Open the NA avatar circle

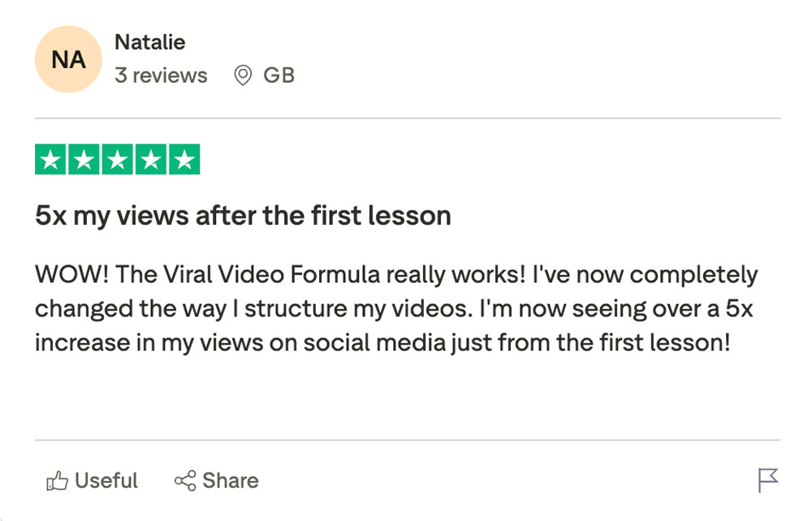coord(69,59)
